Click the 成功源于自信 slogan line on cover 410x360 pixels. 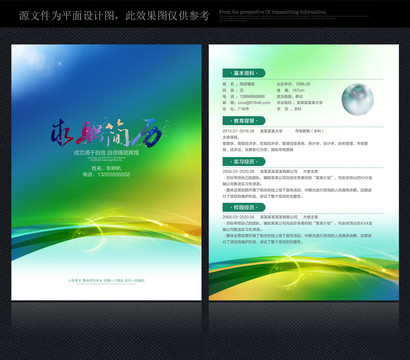106,153
